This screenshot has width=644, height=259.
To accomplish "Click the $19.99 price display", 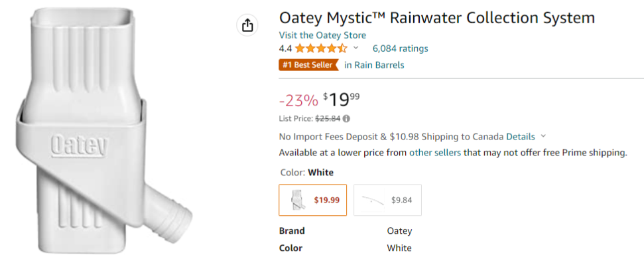I will tap(342, 99).
